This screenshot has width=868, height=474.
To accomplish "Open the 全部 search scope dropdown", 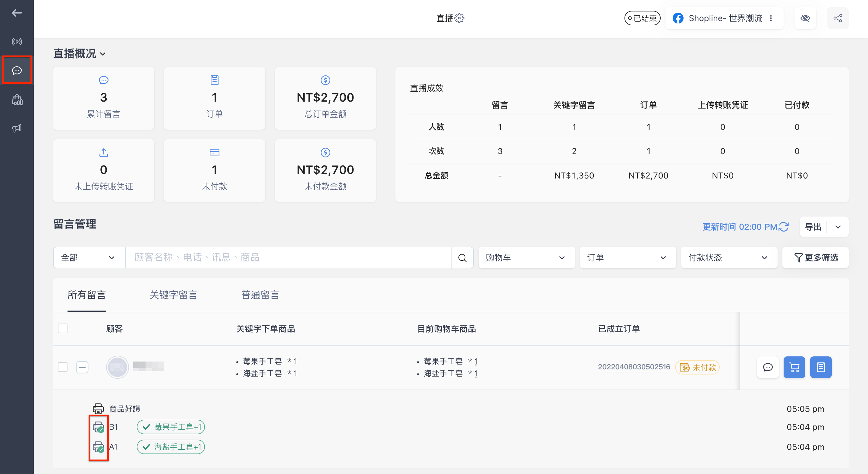I will point(89,258).
